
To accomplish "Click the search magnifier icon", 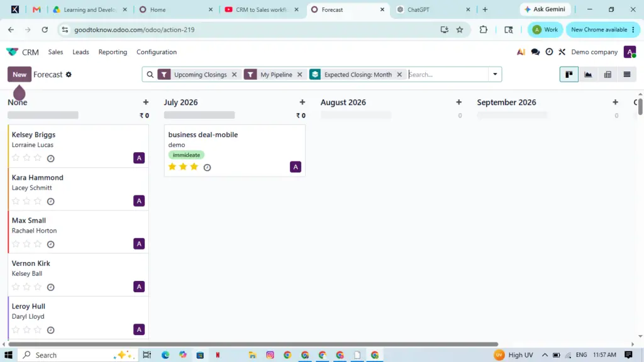I will [150, 74].
